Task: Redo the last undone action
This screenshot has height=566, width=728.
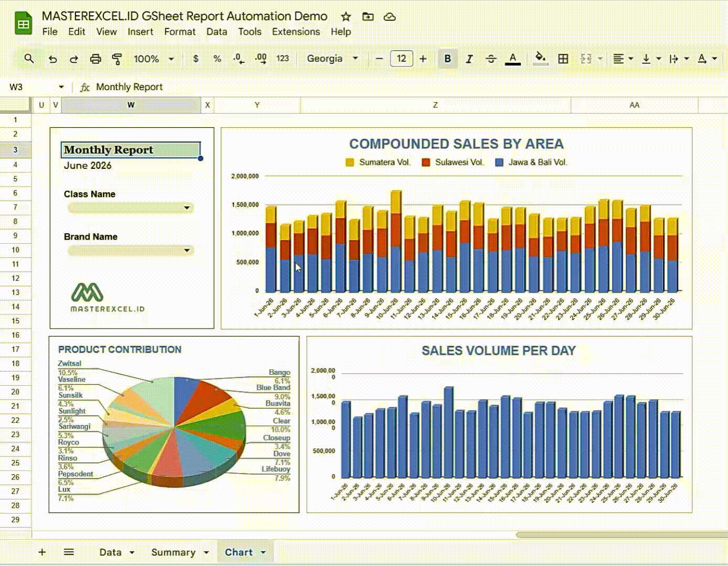Action: (x=74, y=59)
